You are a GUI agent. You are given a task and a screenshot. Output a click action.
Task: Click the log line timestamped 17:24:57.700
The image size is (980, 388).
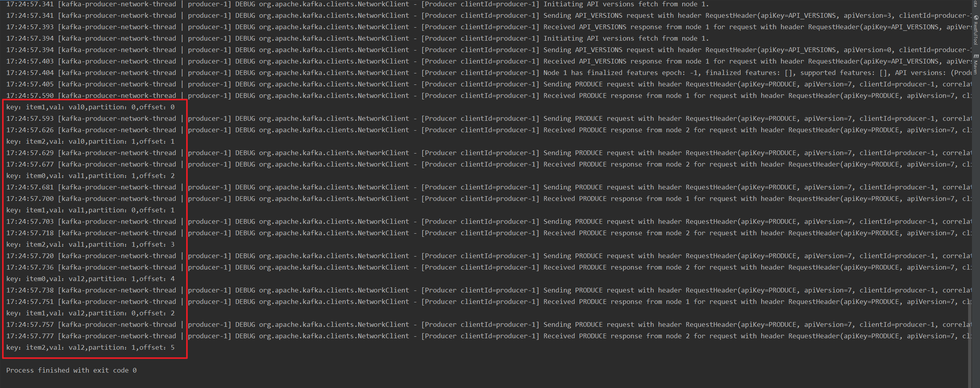[x=489, y=199]
